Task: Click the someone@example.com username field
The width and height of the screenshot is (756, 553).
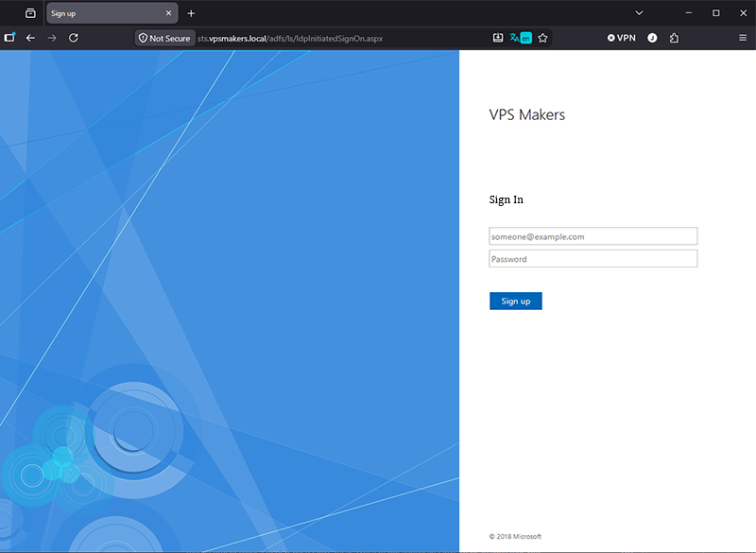Action: pos(593,236)
